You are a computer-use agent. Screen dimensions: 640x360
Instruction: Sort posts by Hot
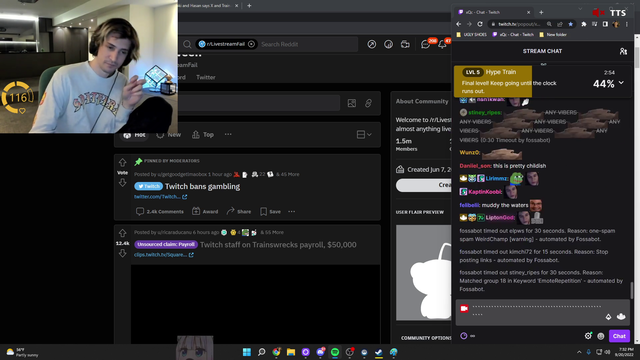tap(135, 134)
